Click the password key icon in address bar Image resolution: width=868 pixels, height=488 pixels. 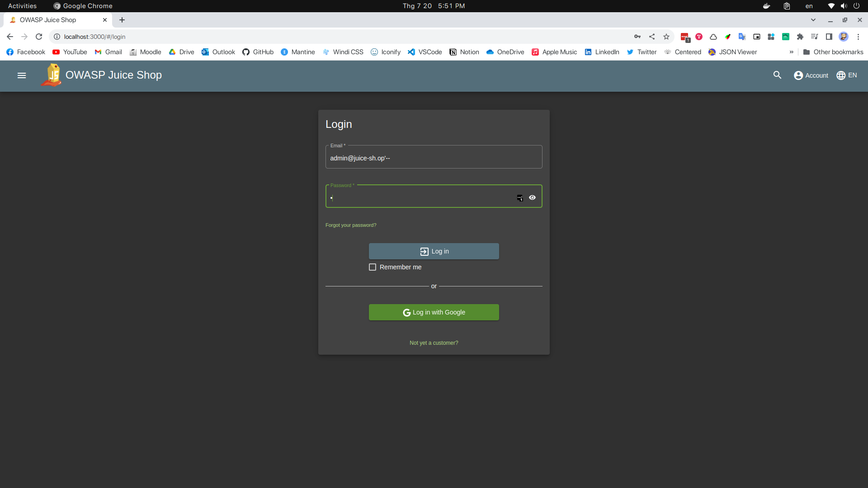(637, 37)
